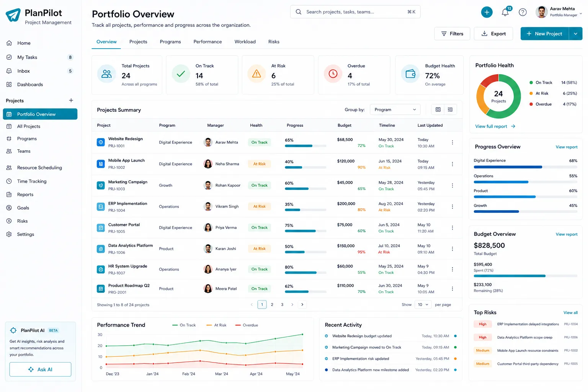Switch Projects Summary to grid view icon
Viewport: 588px width, 392px height.
point(438,109)
